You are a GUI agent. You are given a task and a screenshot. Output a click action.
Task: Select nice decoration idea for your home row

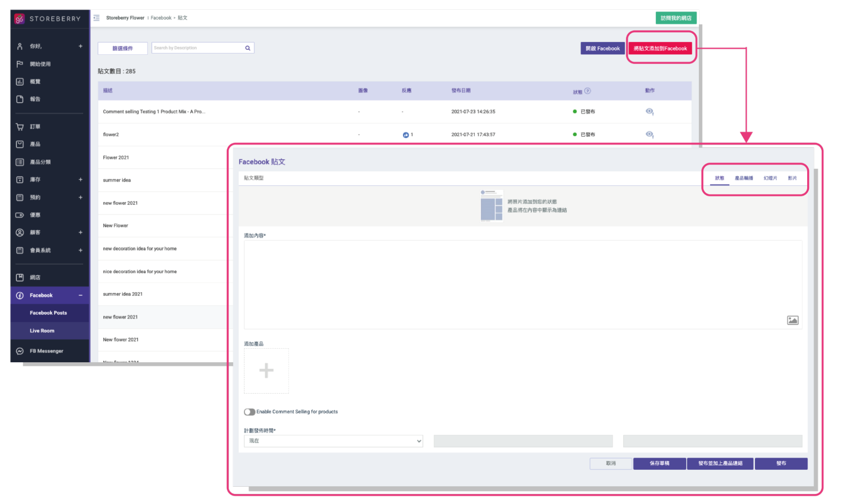(x=164, y=272)
